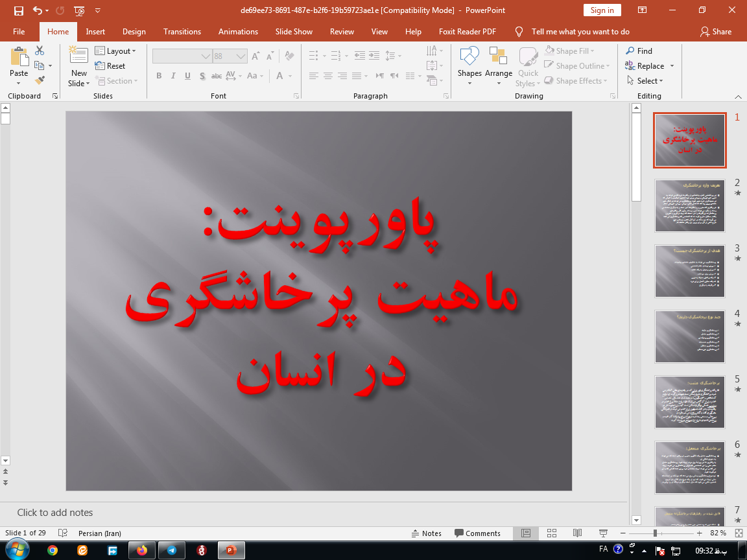Image resolution: width=747 pixels, height=560 pixels.
Task: Open the New Slide dropdown
Action: 78,83
